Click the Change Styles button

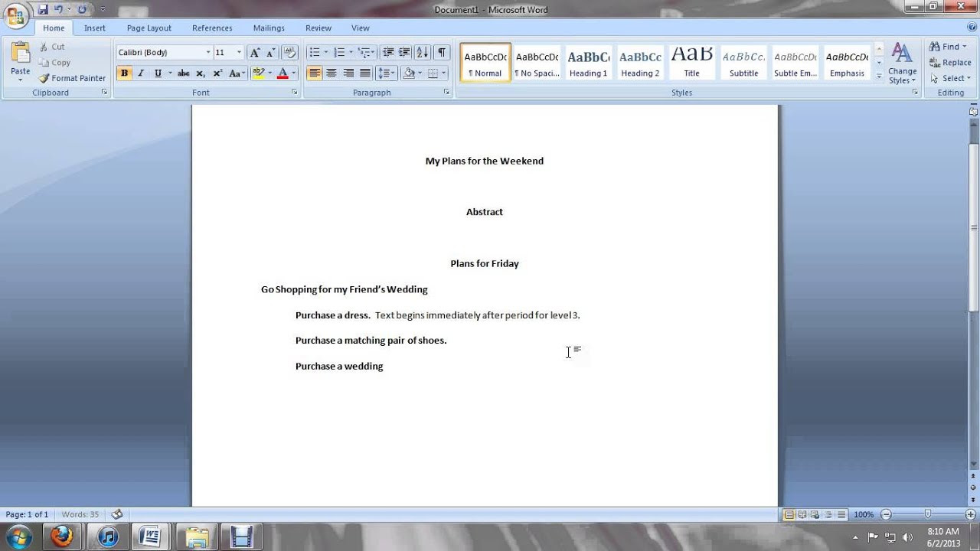click(x=902, y=64)
